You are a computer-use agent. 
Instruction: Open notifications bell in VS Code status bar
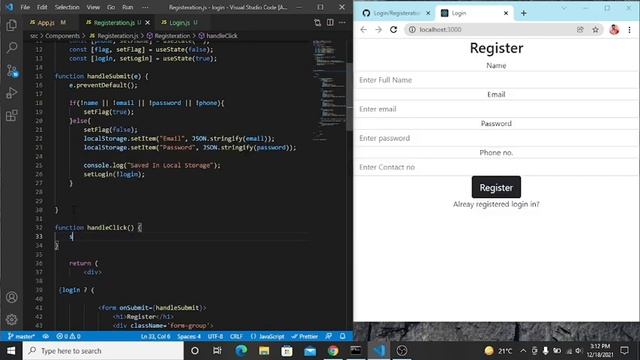click(343, 336)
